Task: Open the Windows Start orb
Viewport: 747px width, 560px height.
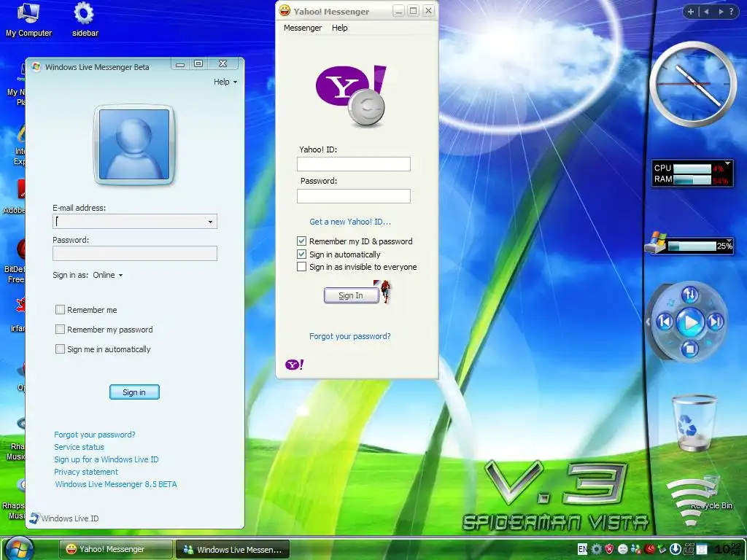Action: coord(20,548)
